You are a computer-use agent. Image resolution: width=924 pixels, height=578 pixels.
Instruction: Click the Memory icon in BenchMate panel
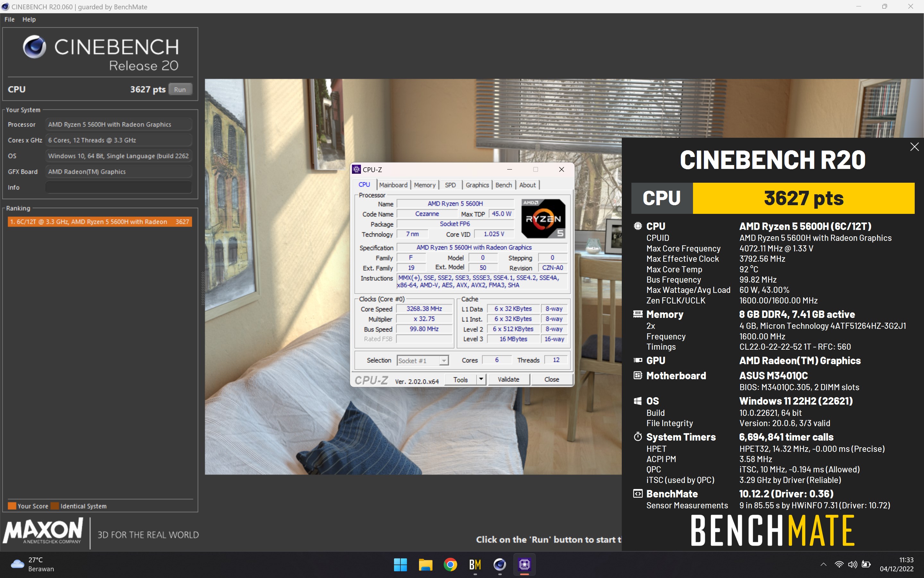coord(637,314)
